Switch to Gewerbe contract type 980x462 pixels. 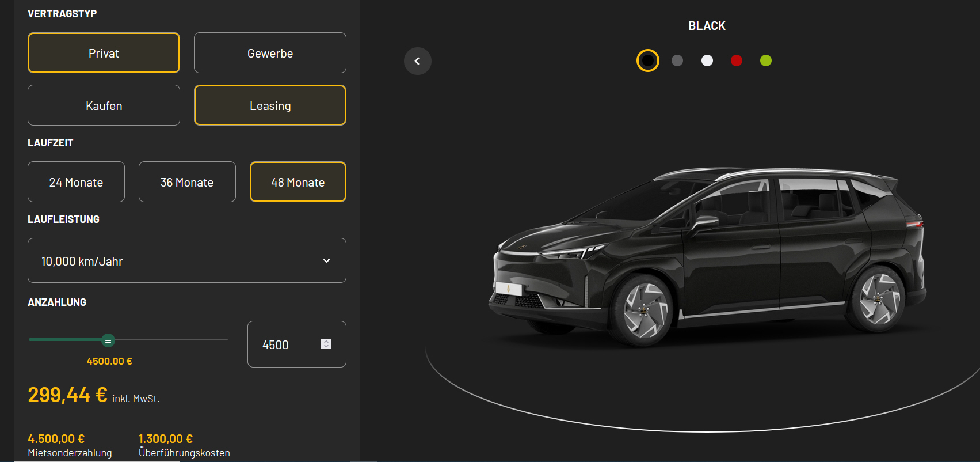pos(270,53)
